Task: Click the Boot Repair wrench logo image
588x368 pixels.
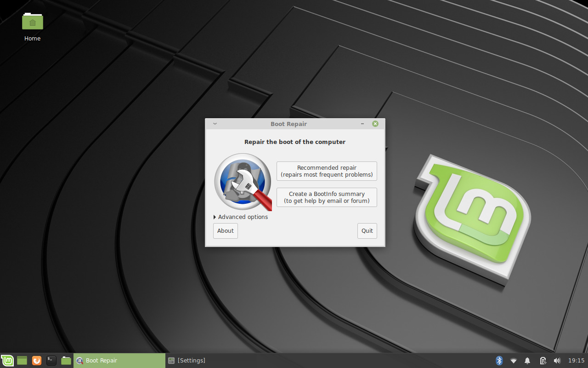Action: click(243, 182)
